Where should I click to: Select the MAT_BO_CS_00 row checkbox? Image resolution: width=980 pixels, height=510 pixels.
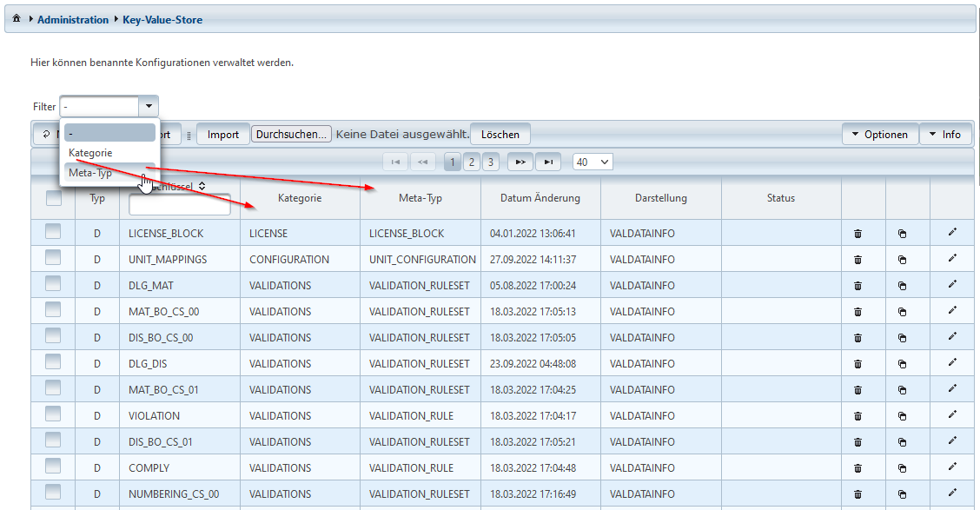[53, 309]
